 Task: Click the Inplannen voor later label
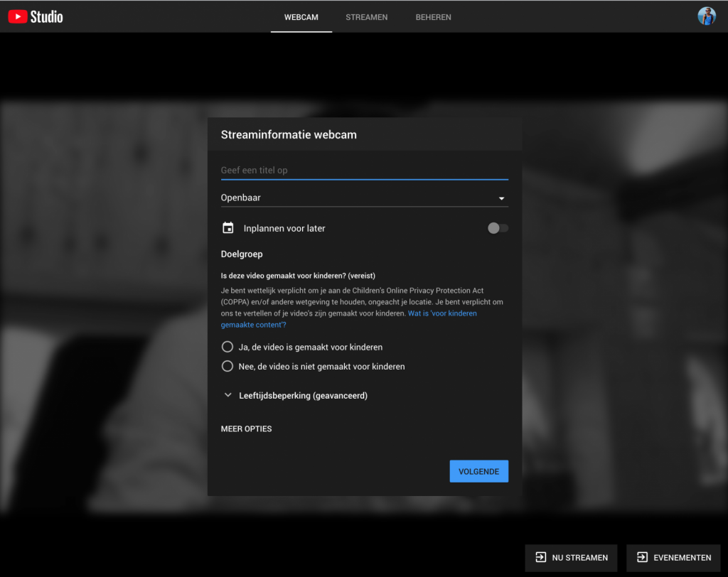[284, 228]
